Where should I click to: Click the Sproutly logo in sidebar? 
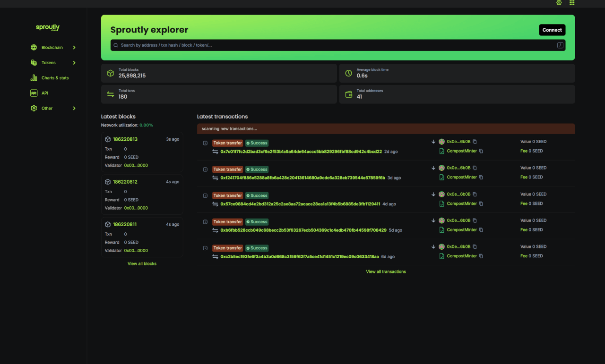pos(48,27)
